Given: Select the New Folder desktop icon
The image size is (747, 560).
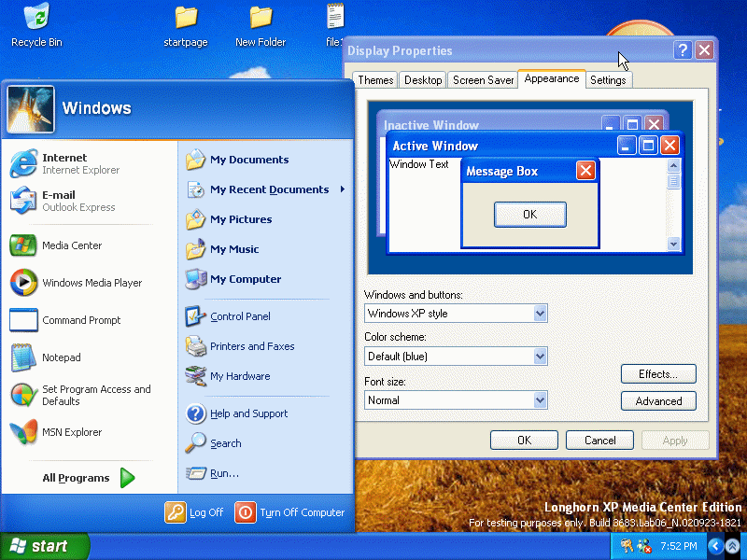Looking at the screenshot, I should [261, 26].
